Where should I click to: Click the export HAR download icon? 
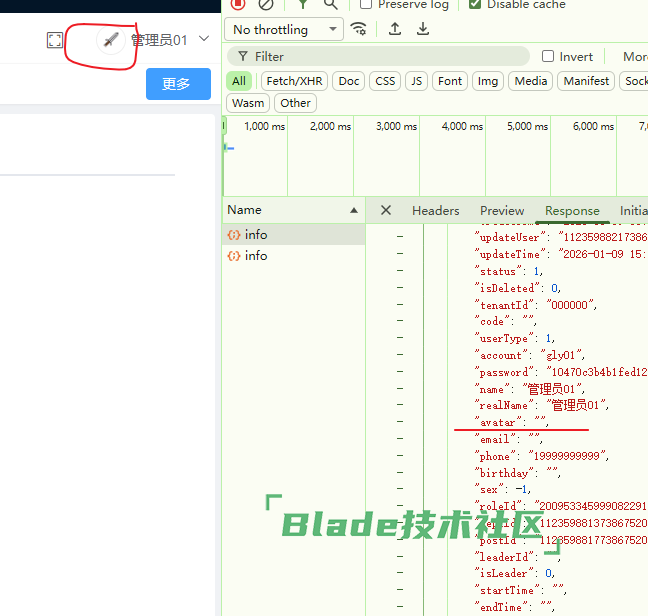423,29
